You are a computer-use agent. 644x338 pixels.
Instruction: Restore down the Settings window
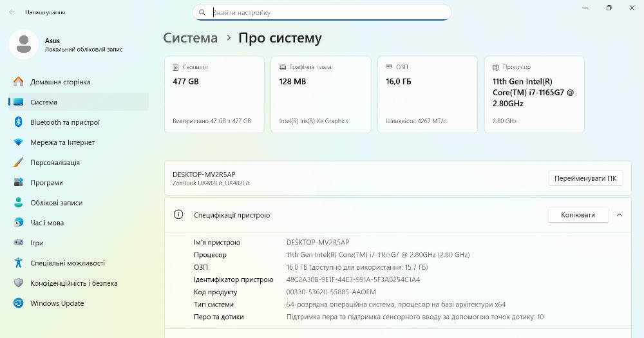pos(609,8)
